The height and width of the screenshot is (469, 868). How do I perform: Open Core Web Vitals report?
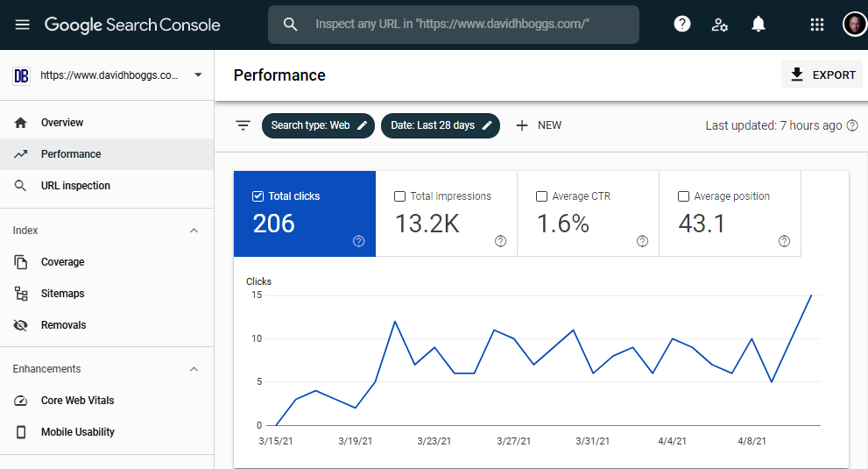click(x=77, y=401)
